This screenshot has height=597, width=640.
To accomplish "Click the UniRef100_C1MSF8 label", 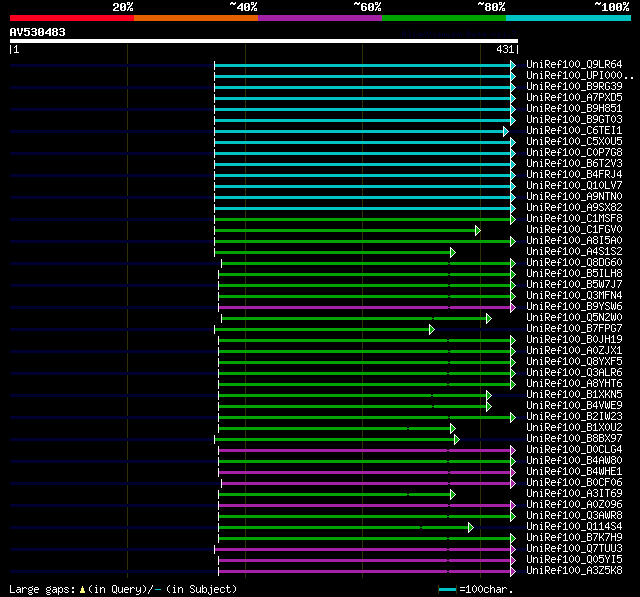I will coord(574,219).
